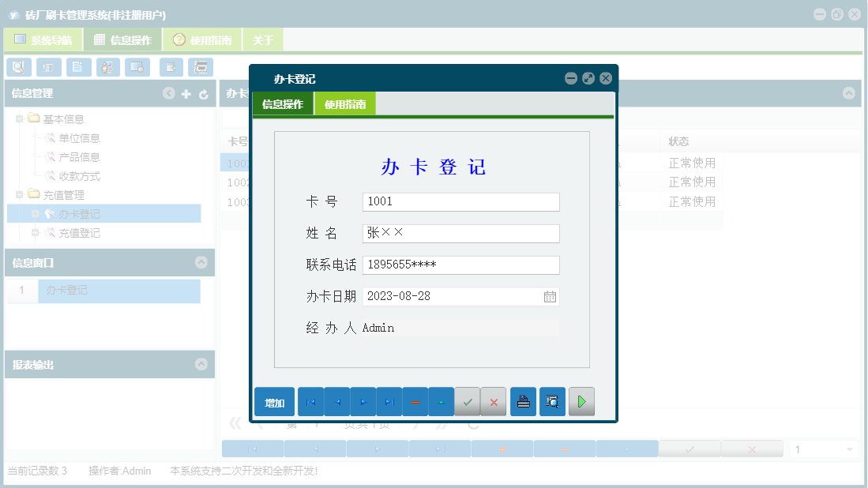Click the green run arrow in the dialog
The image size is (868, 488).
tap(581, 401)
